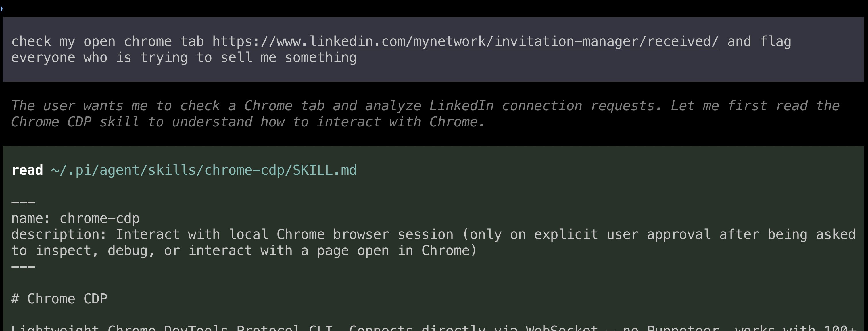
Task: Click the closing "---" front-matter delimiter
Action: tap(23, 267)
